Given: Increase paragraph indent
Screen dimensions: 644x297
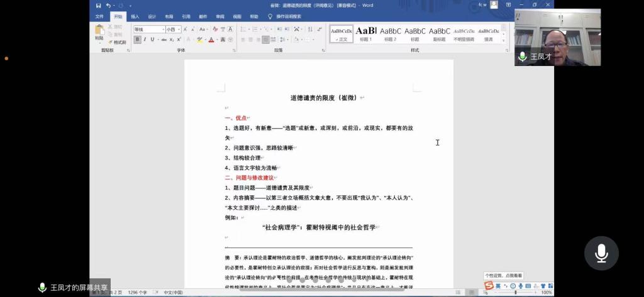Looking at the screenshot, I should pos(287,29).
